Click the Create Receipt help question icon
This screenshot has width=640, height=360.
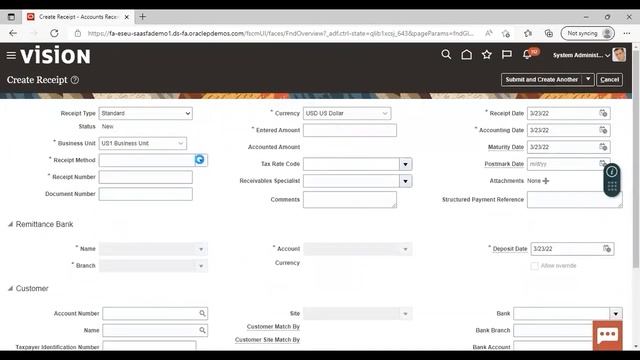(x=75, y=80)
